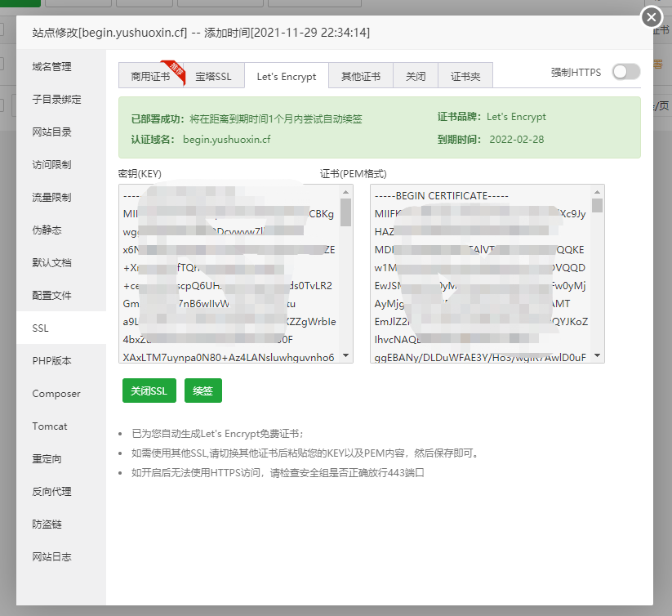Viewport: 672px width, 616px height.
Task: Toggle the 强制HTTPS switch
Action: [x=625, y=72]
